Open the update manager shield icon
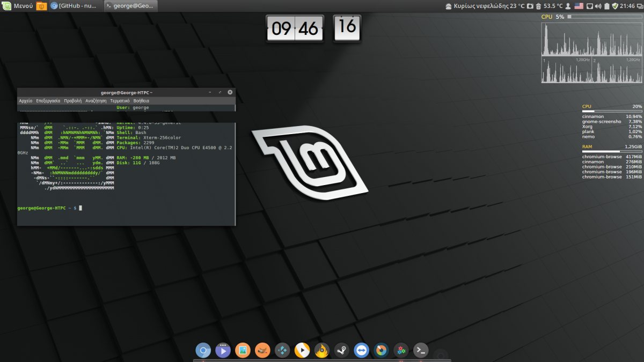The height and width of the screenshot is (362, 644). tap(615, 6)
